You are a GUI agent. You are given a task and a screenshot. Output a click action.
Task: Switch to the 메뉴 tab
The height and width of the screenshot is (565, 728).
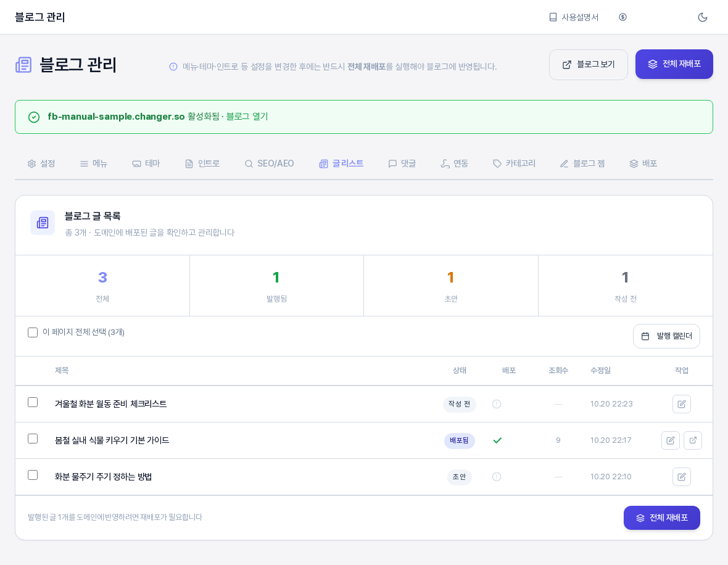pos(94,163)
